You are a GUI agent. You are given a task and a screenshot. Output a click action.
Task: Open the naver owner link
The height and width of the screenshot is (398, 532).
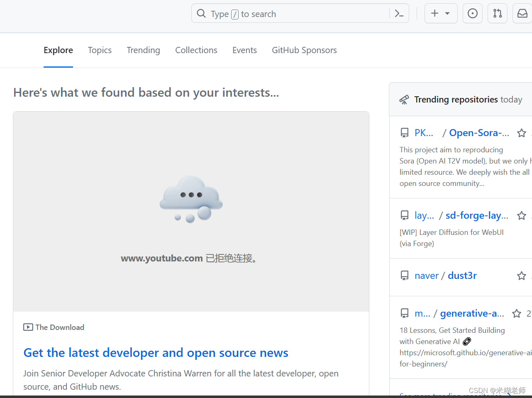(427, 276)
